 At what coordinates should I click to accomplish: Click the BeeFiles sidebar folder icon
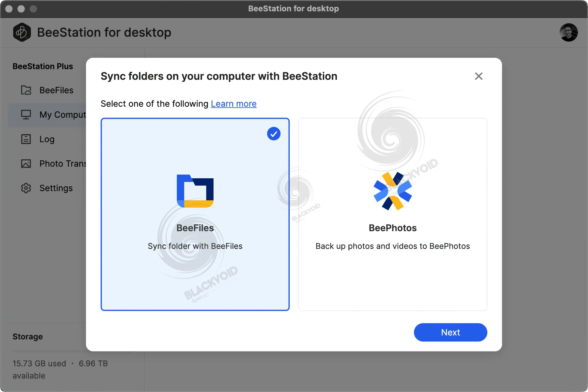[26, 90]
